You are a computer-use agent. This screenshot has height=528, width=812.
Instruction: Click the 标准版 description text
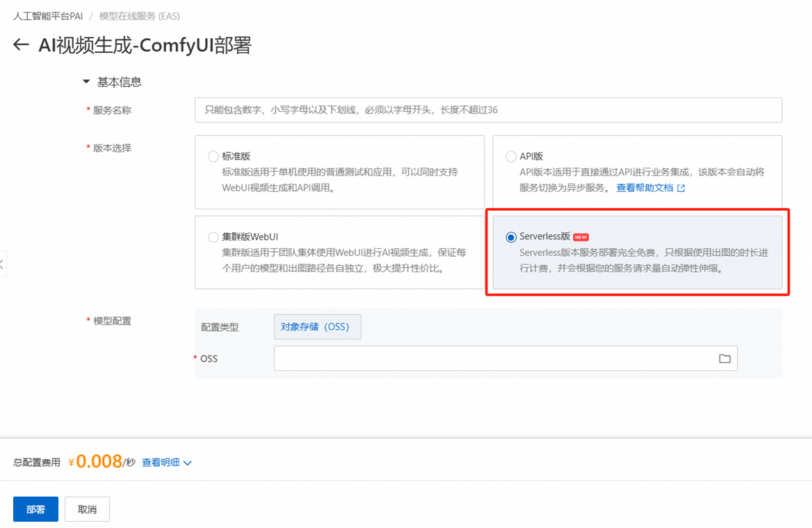tap(340, 179)
